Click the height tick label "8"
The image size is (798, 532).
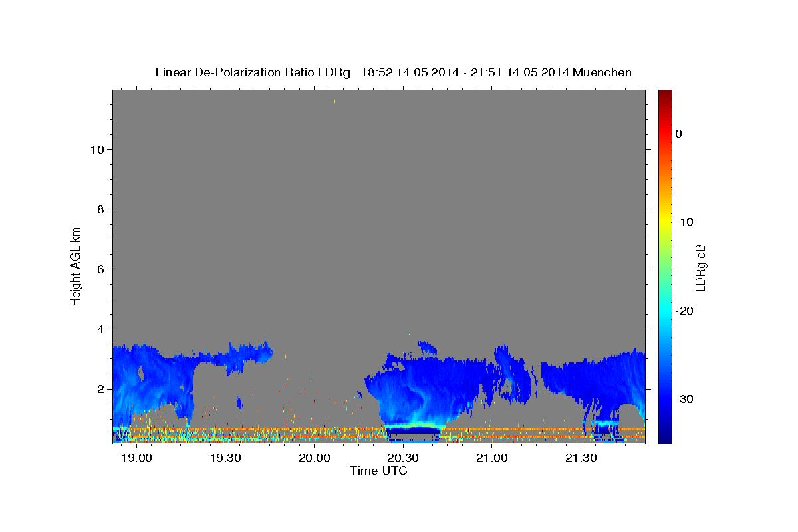pyautogui.click(x=100, y=209)
